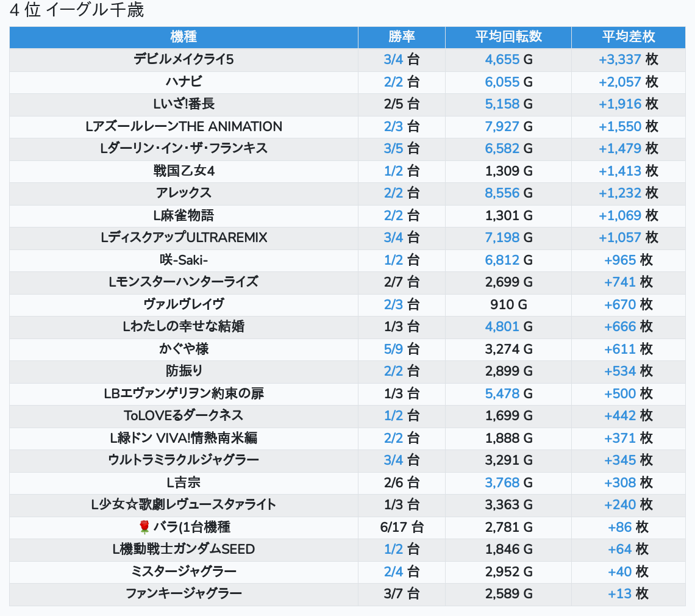Viewport: 695px width, 616px height.
Task: Select the ファンキージャグラー machine name
Action: tap(184, 593)
